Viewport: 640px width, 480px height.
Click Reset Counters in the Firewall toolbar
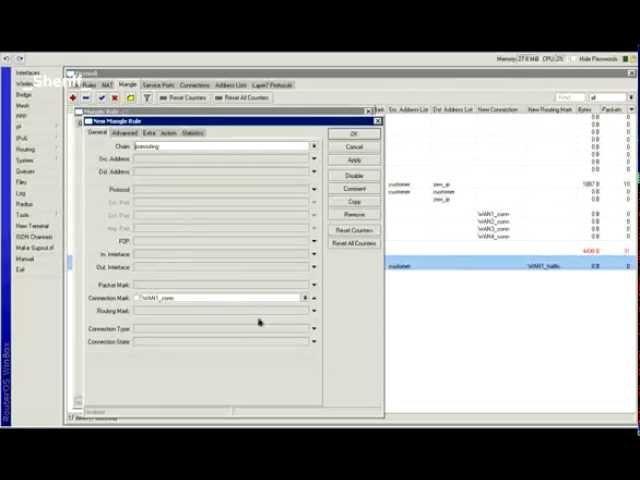183,98
